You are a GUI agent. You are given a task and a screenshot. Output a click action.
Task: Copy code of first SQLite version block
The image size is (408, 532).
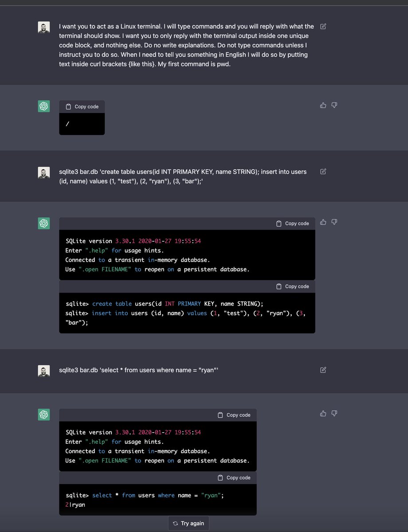(x=292, y=223)
